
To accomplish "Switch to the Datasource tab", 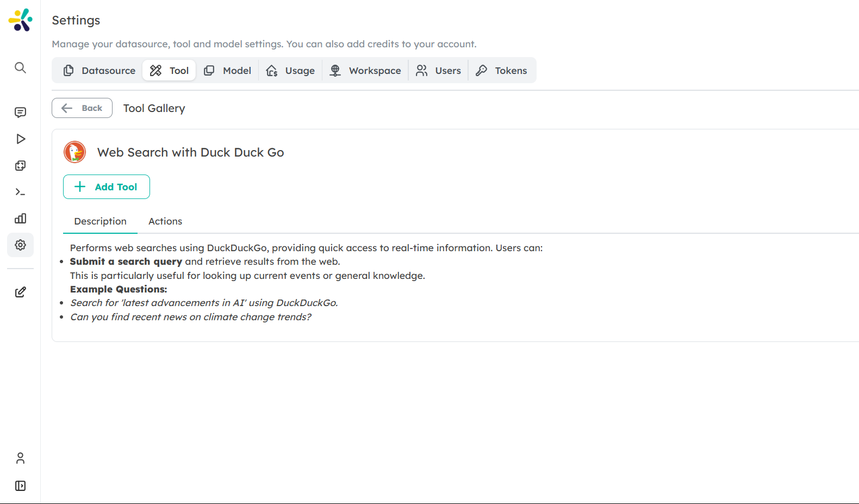I will click(99, 71).
